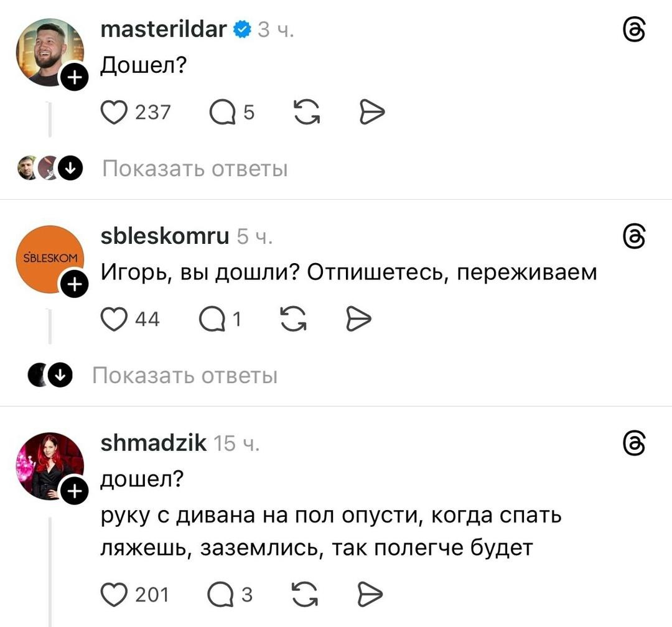The height and width of the screenshot is (627, 672).
Task: Open masterildar's profile by username
Action: 162,28
